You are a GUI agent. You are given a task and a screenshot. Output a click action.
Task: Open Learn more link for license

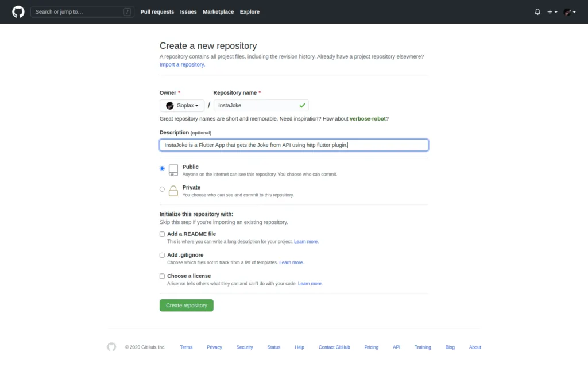point(310,284)
